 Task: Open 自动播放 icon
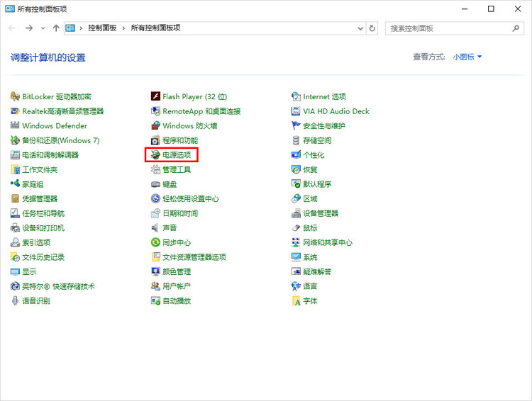click(155, 300)
